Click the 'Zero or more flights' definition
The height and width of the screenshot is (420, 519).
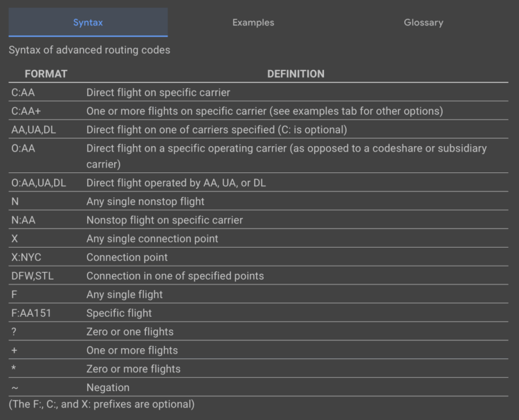133,369
